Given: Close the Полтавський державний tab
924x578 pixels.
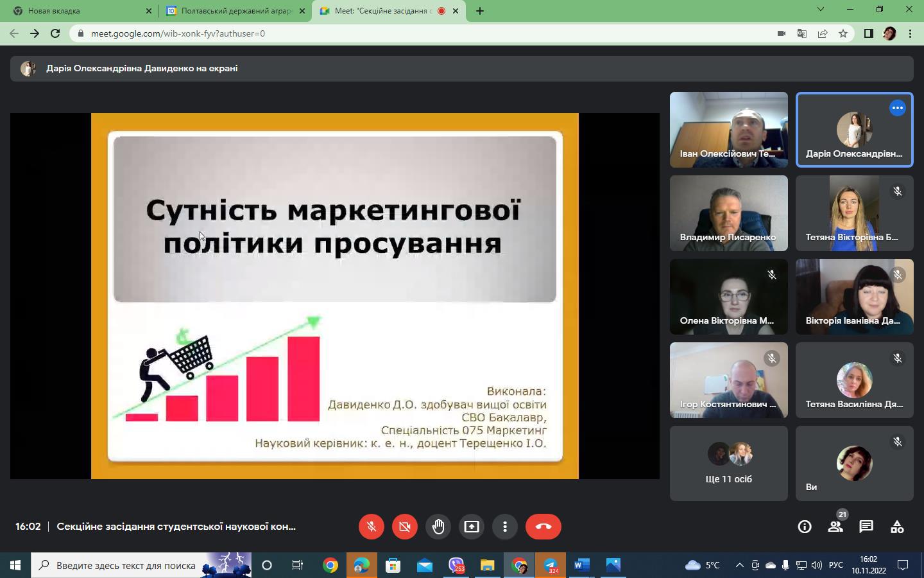Looking at the screenshot, I should 302,11.
